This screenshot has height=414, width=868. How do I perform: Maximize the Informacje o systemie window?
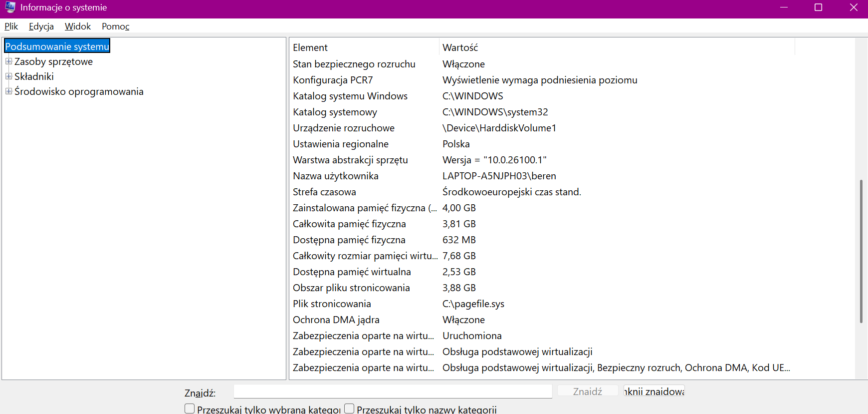[818, 7]
